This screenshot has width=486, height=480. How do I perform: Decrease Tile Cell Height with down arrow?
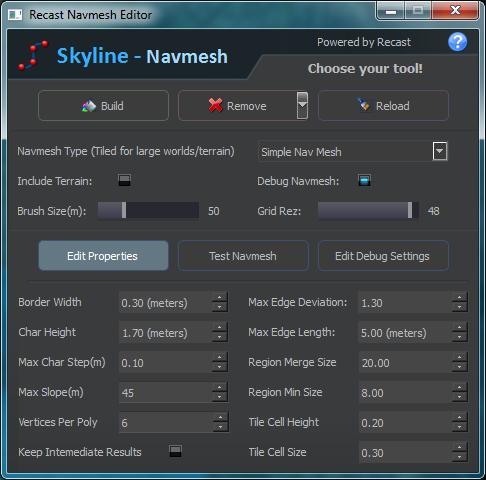tap(460, 427)
